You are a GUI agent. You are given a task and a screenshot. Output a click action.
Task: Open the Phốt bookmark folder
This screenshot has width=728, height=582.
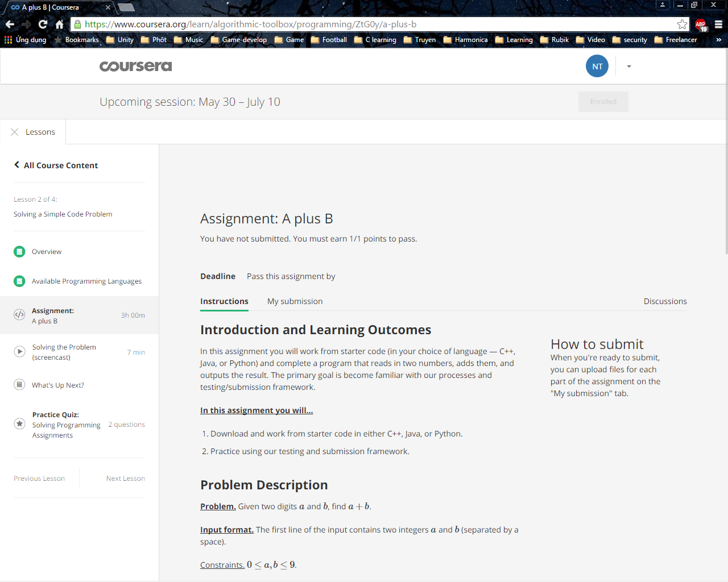(154, 40)
